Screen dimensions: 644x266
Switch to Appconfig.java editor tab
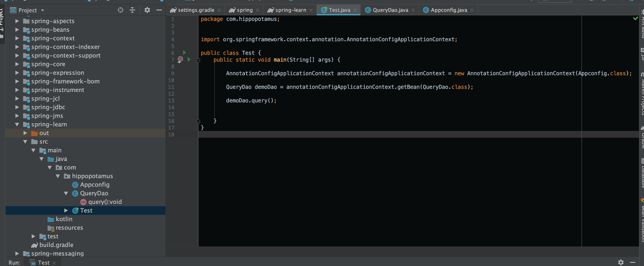448,10
